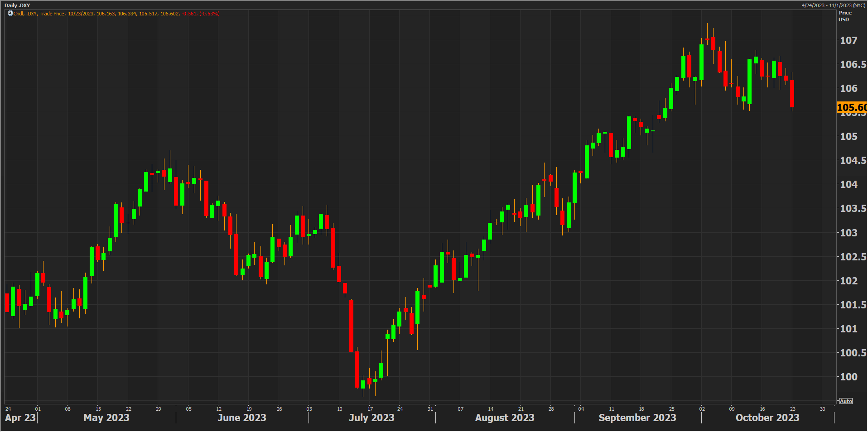Click the October 2023 month label
This screenshot has height=432, width=868.
(767, 418)
